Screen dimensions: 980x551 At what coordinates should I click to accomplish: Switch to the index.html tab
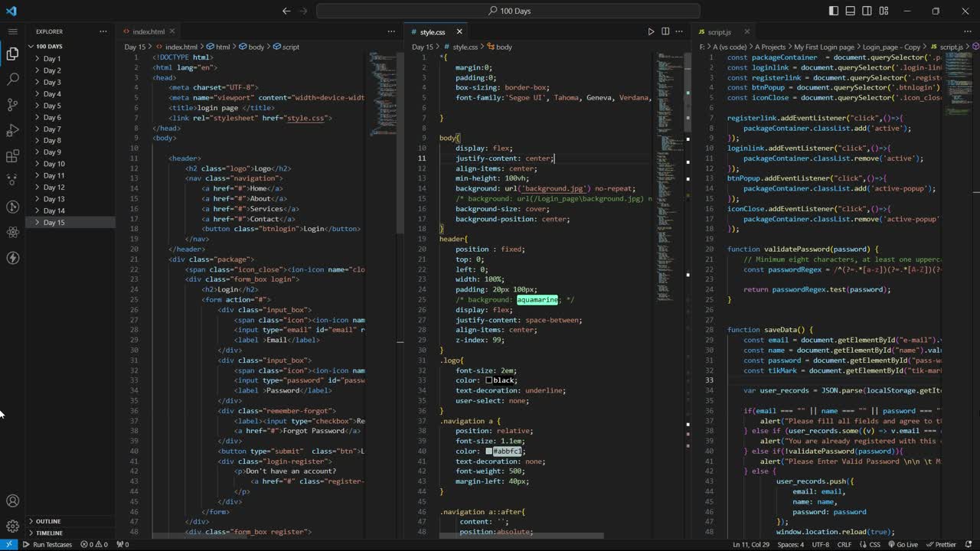[148, 31]
